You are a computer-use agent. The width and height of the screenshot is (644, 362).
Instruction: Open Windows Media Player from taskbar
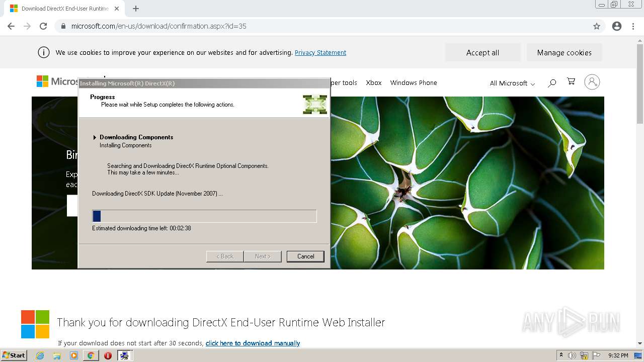[74, 355]
